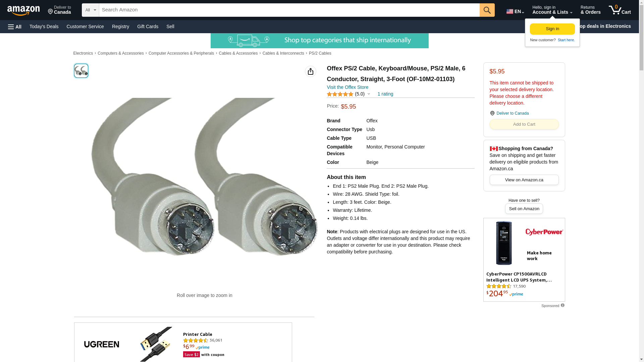
Task: Open Gift Cards menu item
Action: tap(148, 26)
